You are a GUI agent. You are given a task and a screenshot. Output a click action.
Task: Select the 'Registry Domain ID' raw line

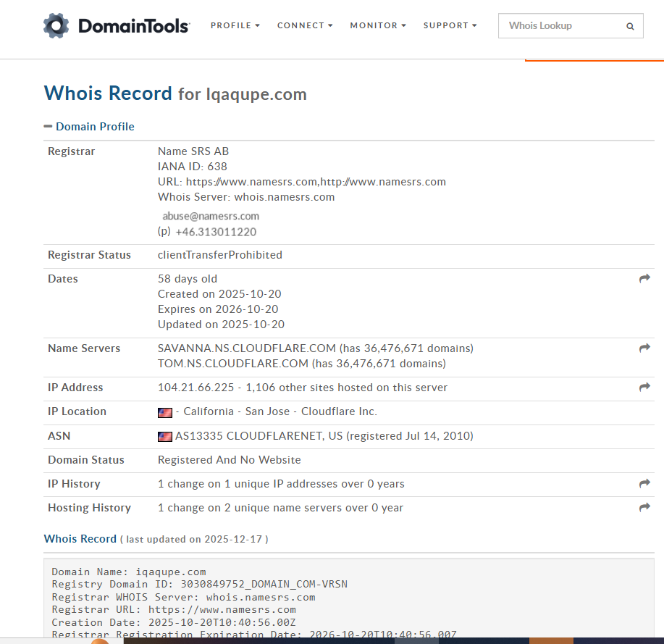(x=199, y=585)
